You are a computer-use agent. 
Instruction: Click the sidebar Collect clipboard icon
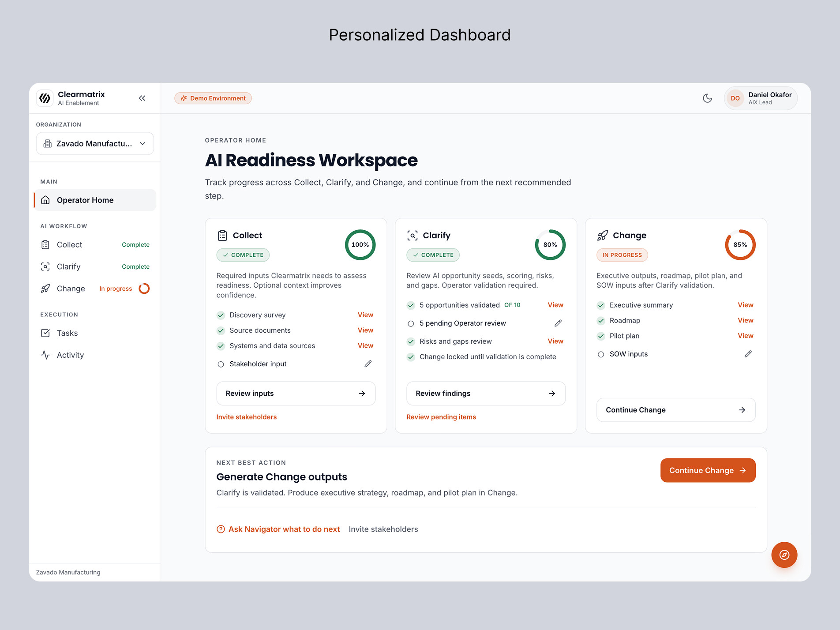click(x=45, y=245)
